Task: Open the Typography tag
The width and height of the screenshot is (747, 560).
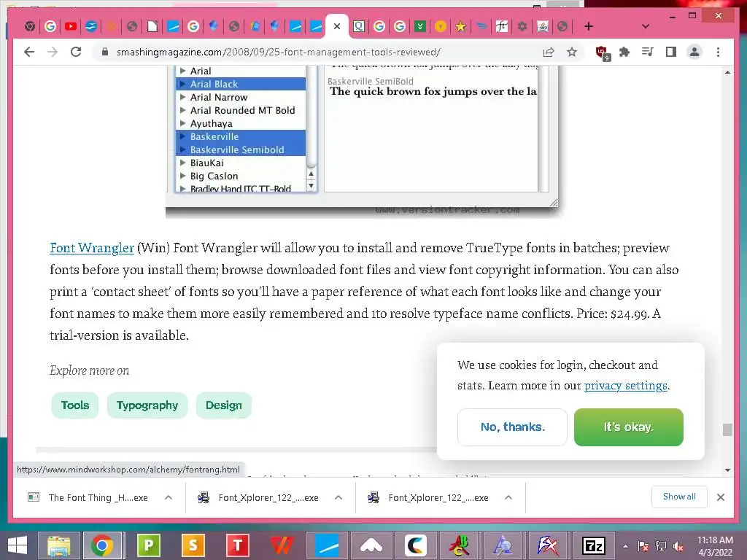Action: click(147, 405)
